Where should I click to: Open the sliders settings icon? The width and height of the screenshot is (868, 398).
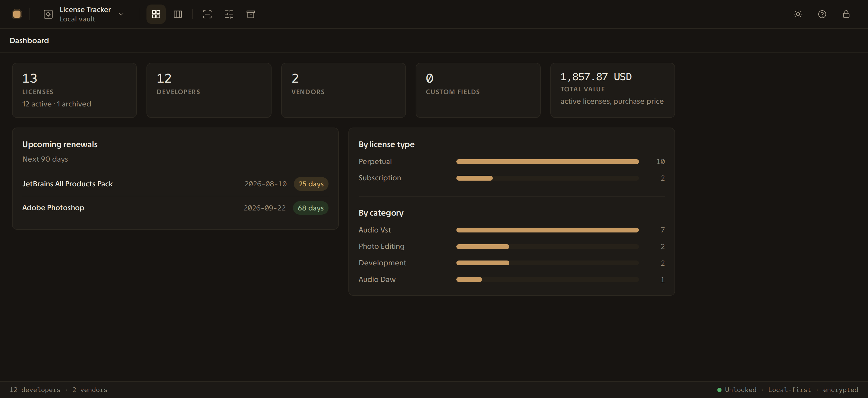click(x=229, y=14)
